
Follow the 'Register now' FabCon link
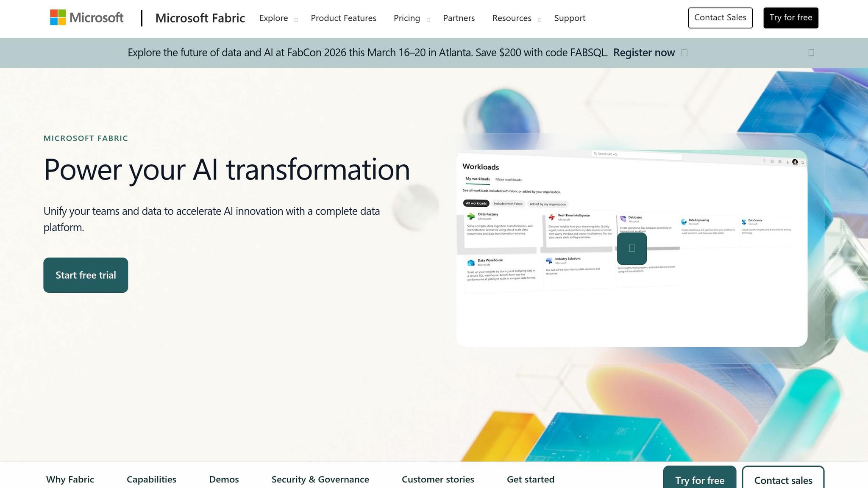point(644,53)
